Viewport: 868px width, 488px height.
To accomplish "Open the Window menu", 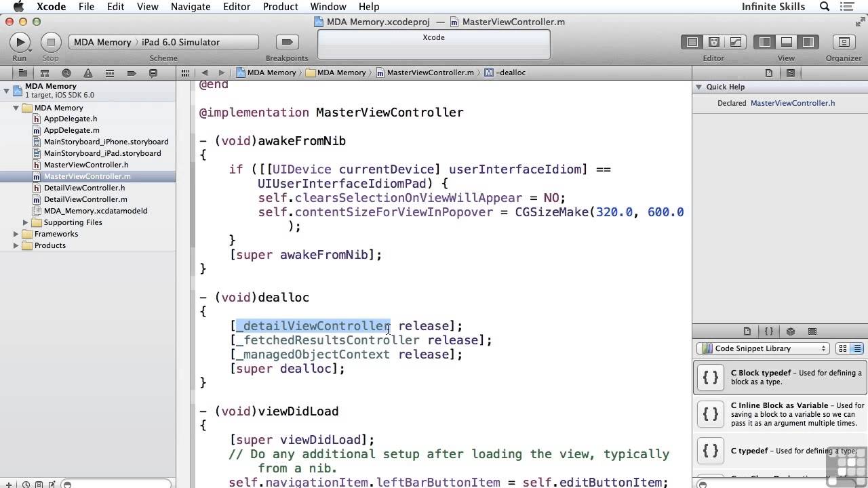I will click(x=328, y=7).
